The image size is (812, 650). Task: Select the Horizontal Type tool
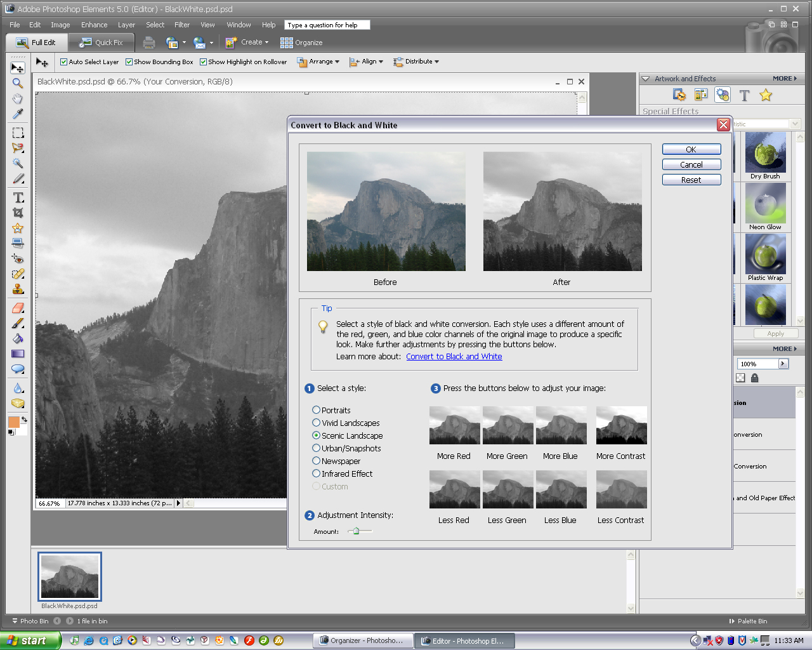pyautogui.click(x=18, y=197)
